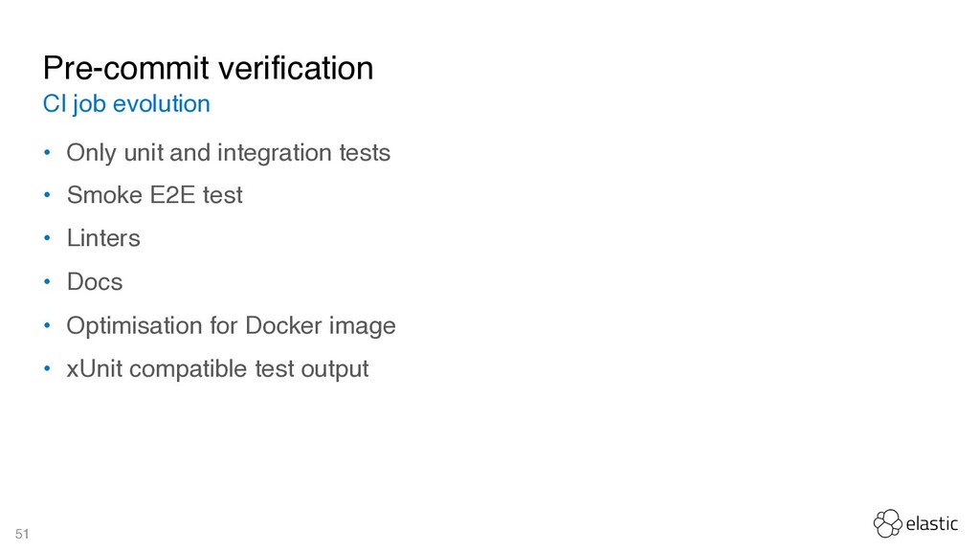Screen dimensions: 980x551
Task: Click the bullet dot before 'Docs'
Action: click(x=47, y=282)
